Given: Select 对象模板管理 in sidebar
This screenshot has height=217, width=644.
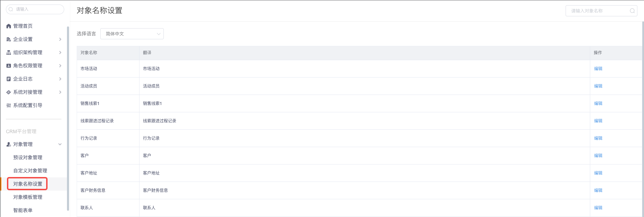Looking at the screenshot, I should click(x=28, y=197).
